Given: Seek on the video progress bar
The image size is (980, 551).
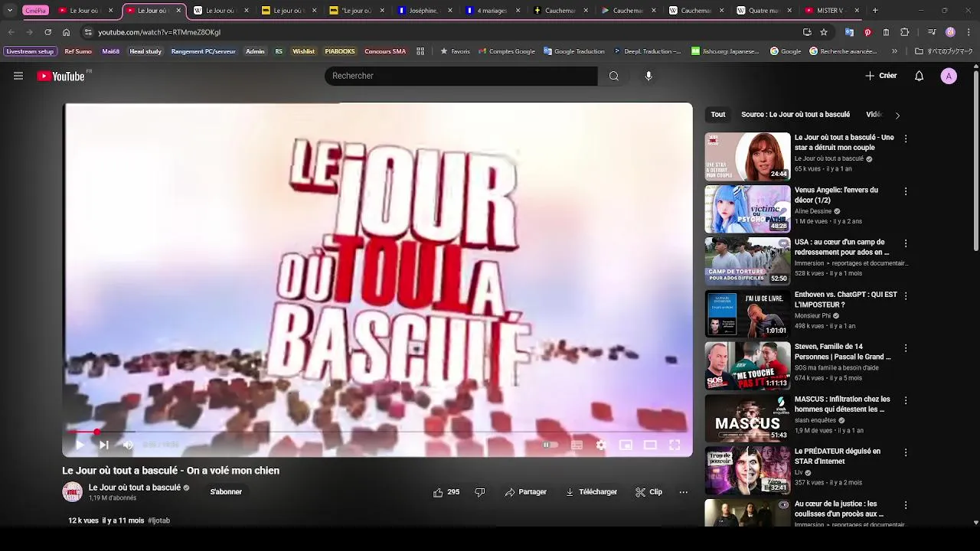Looking at the screenshot, I should [377, 432].
